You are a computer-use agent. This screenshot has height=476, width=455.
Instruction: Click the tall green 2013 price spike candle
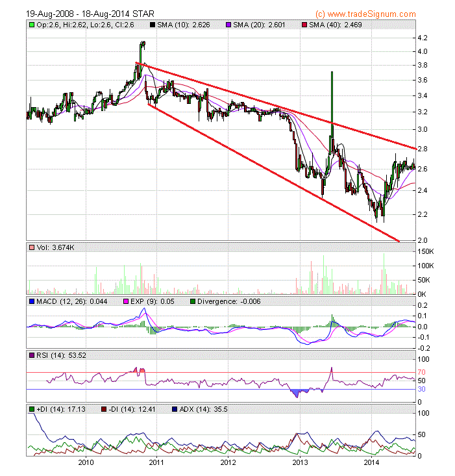[332, 103]
